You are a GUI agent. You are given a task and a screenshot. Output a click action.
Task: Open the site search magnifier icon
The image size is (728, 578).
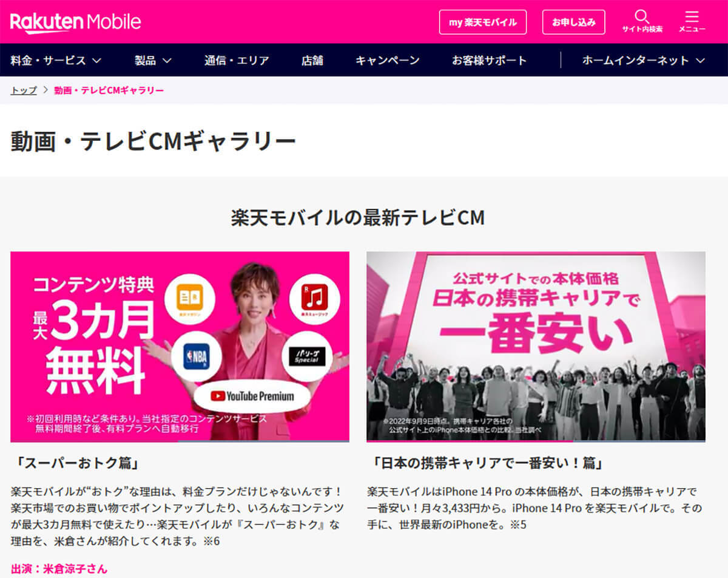click(x=642, y=17)
